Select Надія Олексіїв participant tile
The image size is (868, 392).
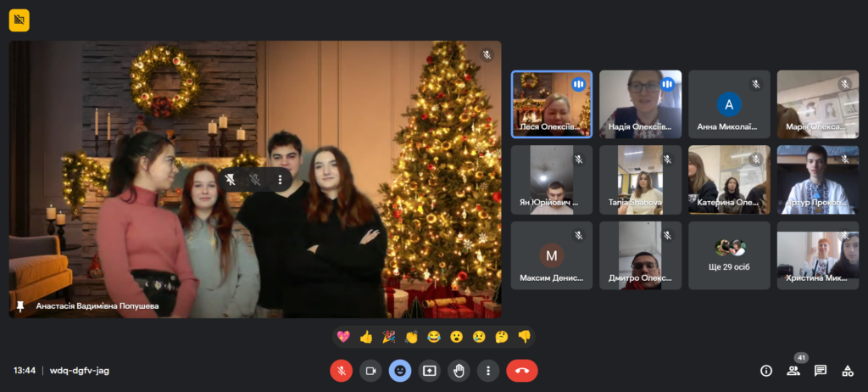pyautogui.click(x=640, y=104)
